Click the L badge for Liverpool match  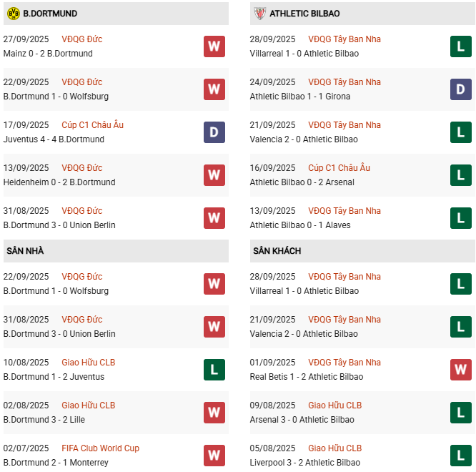click(x=461, y=456)
